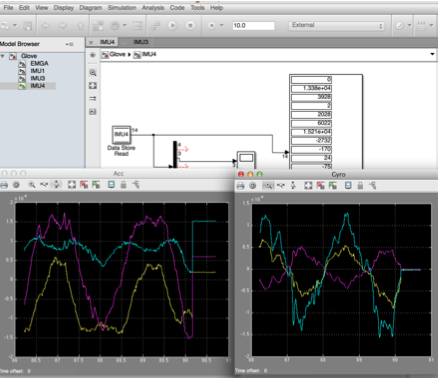Select Zoom tool in Acc scope

coord(32,184)
